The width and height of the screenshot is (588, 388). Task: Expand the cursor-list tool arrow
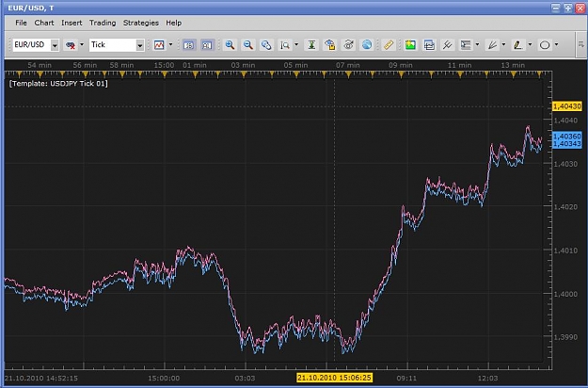(x=477, y=44)
